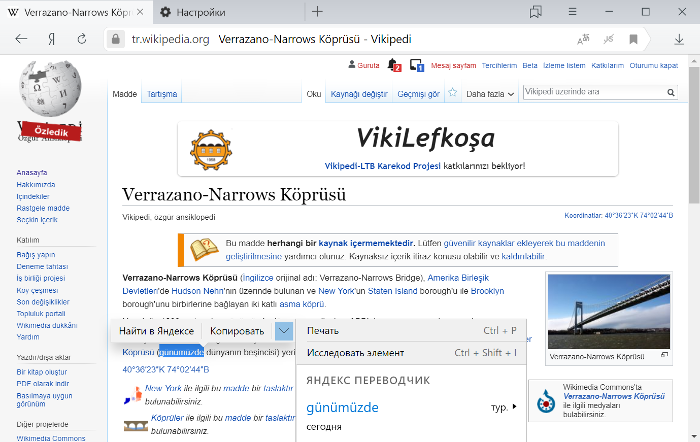This screenshot has height=442, width=700.
Task: Reload the page with the refresh icon
Action: [82, 39]
